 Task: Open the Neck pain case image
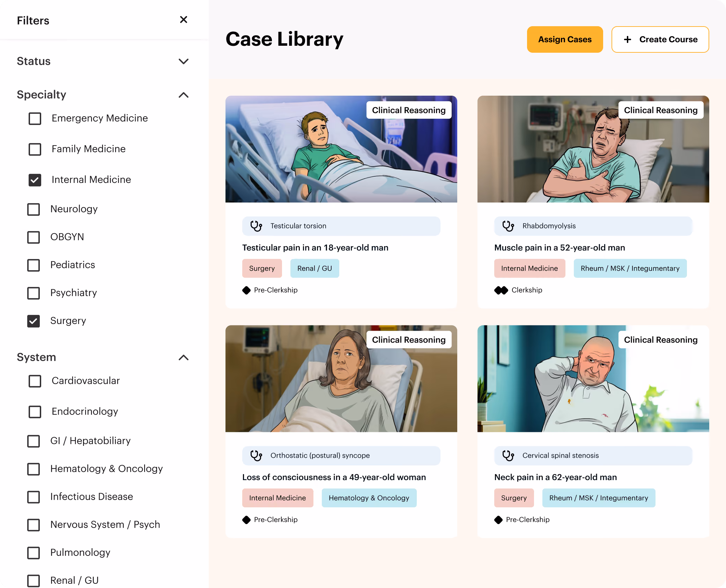593,379
